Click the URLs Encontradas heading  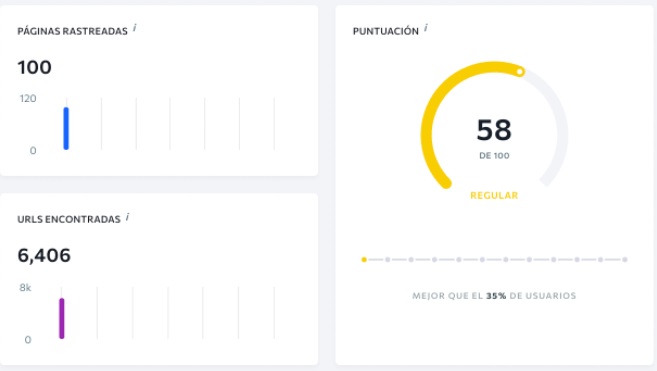pyautogui.click(x=69, y=219)
